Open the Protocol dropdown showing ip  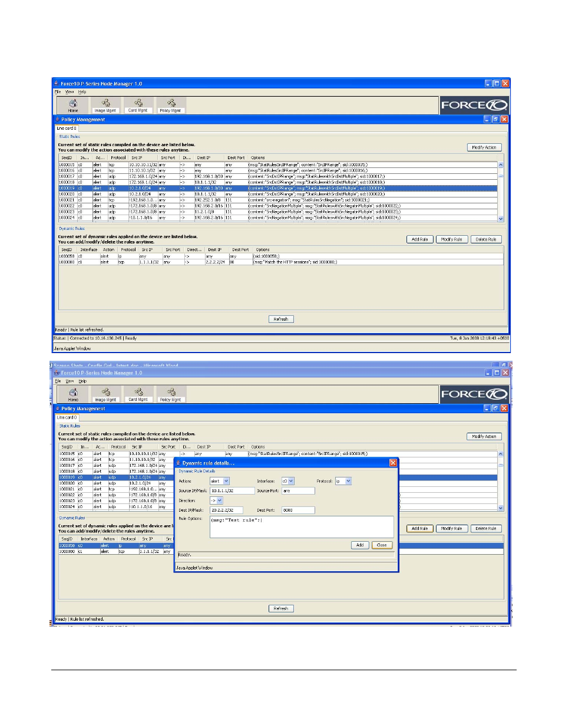(x=343, y=481)
